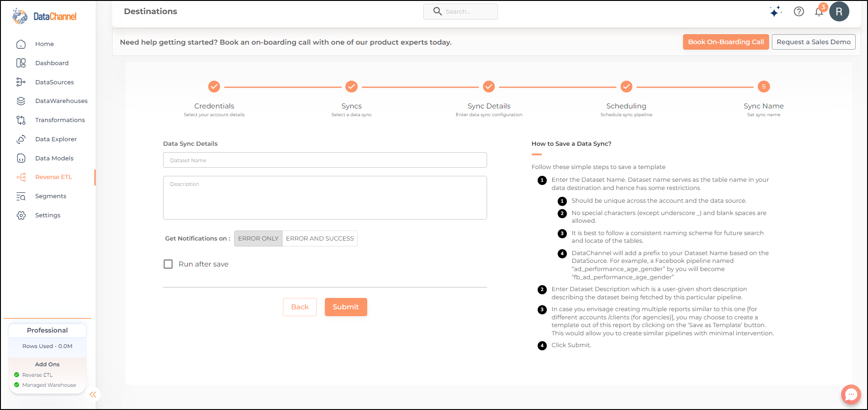The image size is (868, 410).
Task: Open the notifications bell icon
Action: (819, 12)
